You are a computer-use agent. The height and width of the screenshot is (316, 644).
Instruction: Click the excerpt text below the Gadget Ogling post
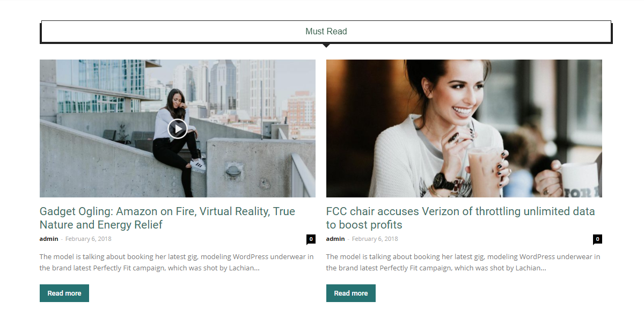click(x=177, y=262)
